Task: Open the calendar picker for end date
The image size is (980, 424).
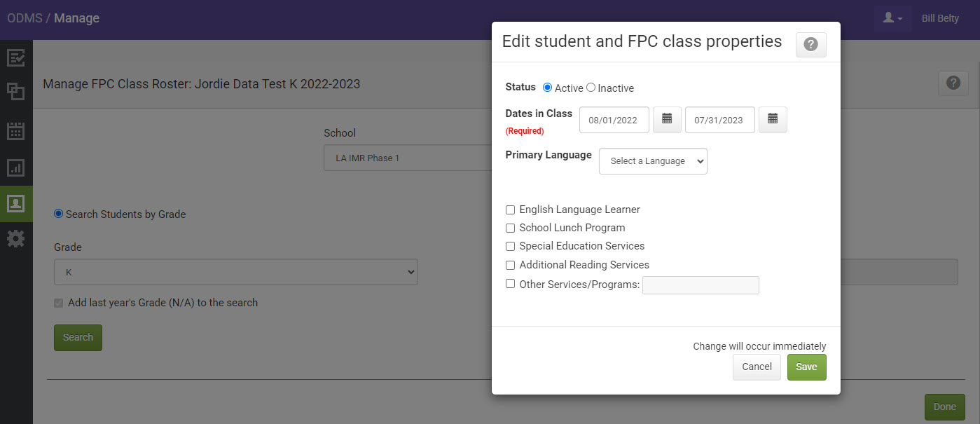Action: pyautogui.click(x=773, y=119)
